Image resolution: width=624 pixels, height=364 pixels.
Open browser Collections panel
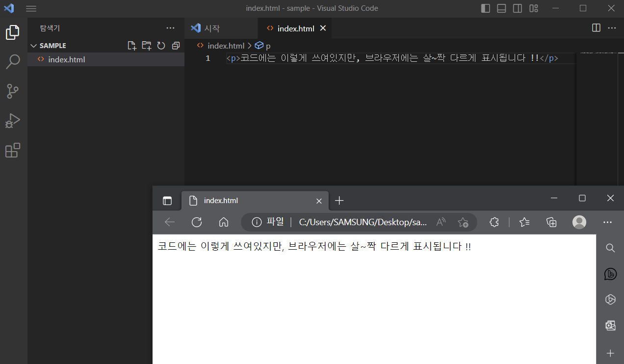coord(551,222)
